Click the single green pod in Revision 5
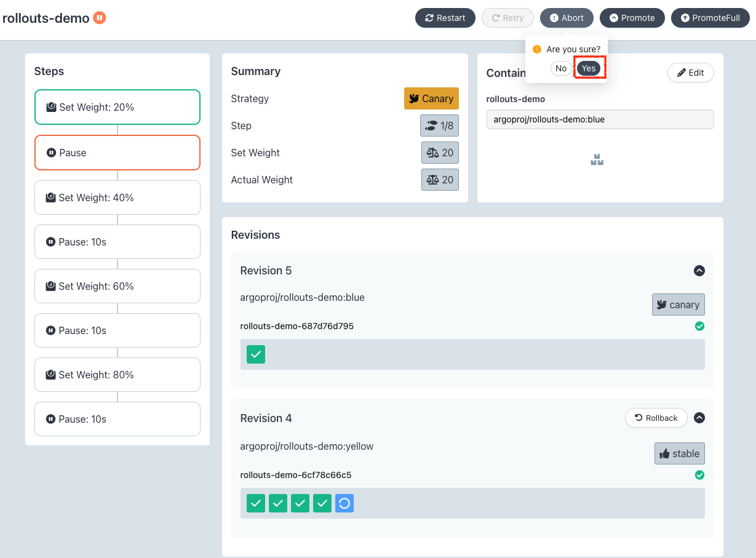Screen dimensions: 756x558 coord(256,354)
